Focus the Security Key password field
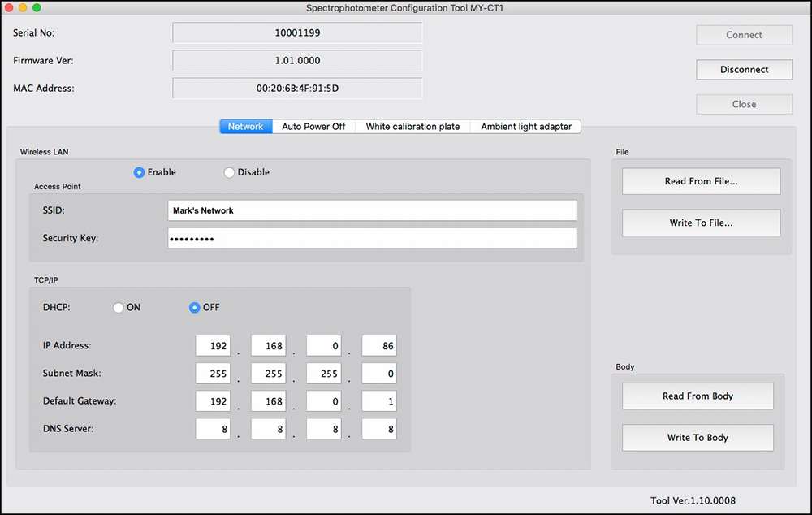This screenshot has width=812, height=515. (372, 238)
